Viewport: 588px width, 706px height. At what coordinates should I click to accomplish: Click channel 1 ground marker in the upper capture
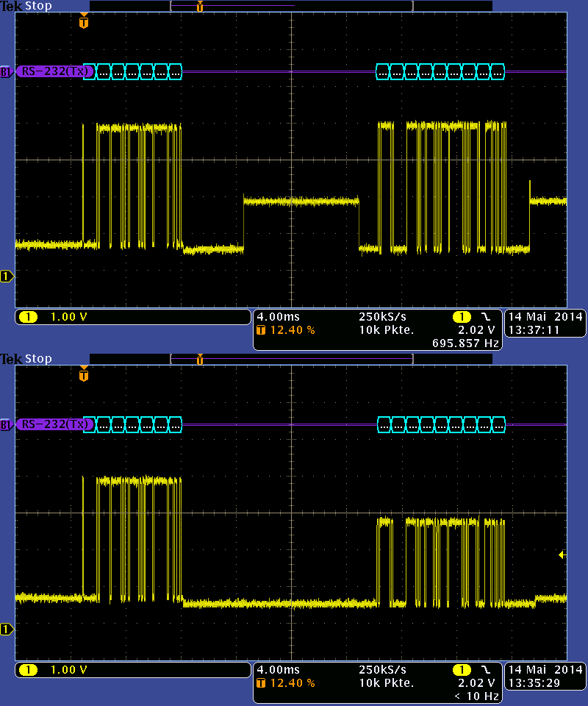7,276
